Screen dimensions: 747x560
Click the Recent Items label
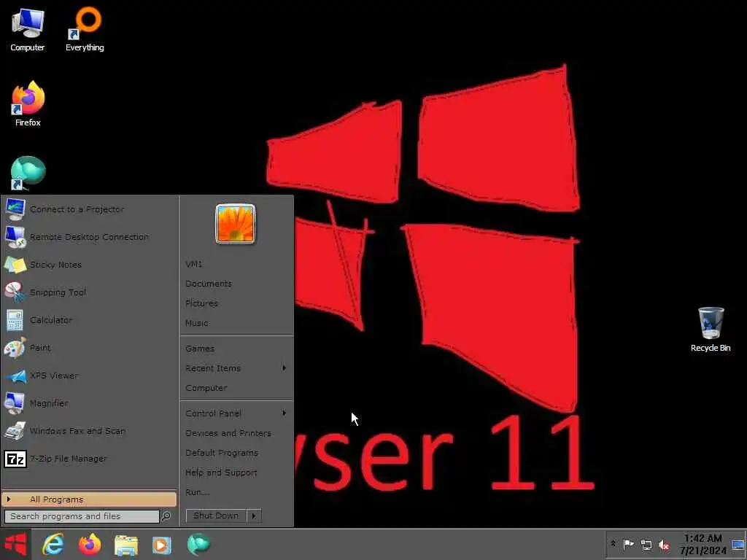[213, 368]
